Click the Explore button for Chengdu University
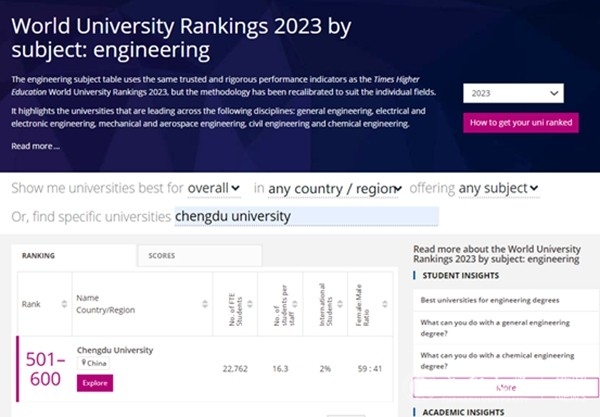600x417 pixels. [95, 383]
